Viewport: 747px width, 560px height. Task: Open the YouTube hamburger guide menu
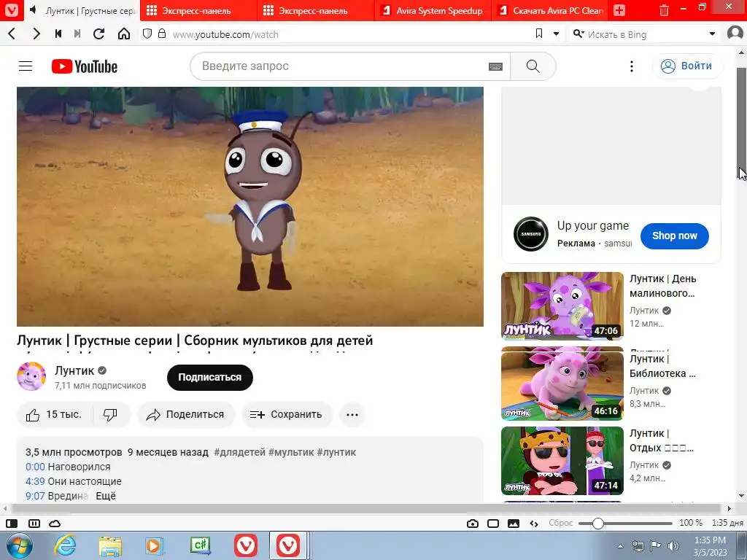pos(26,66)
